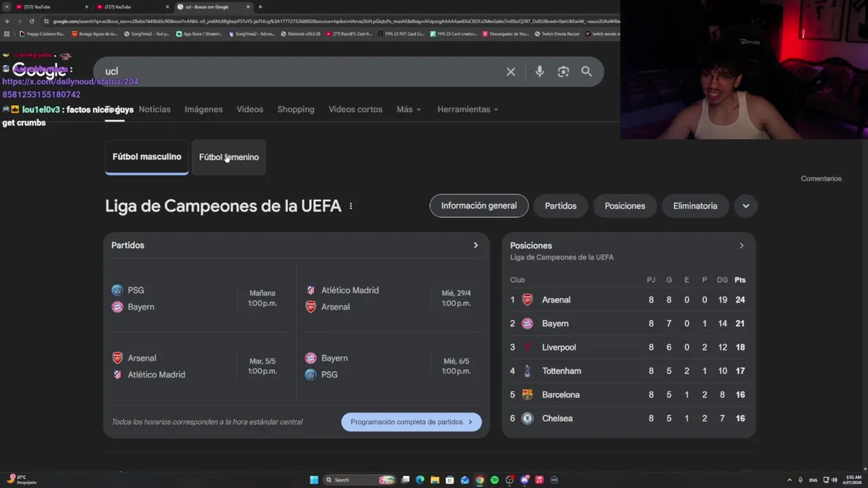Open the Windows Start menu
Screen dimensions: 868x488
pos(314,480)
